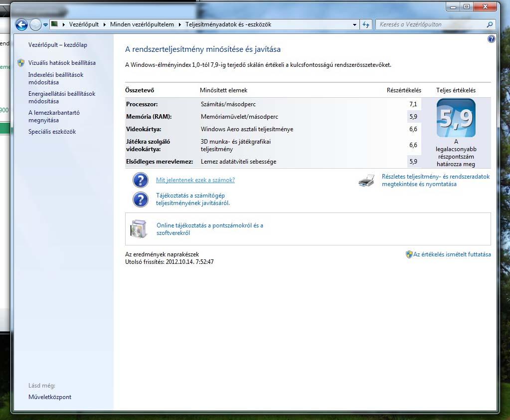Open Energiaellátási beállítások módosítása link

(x=62, y=97)
